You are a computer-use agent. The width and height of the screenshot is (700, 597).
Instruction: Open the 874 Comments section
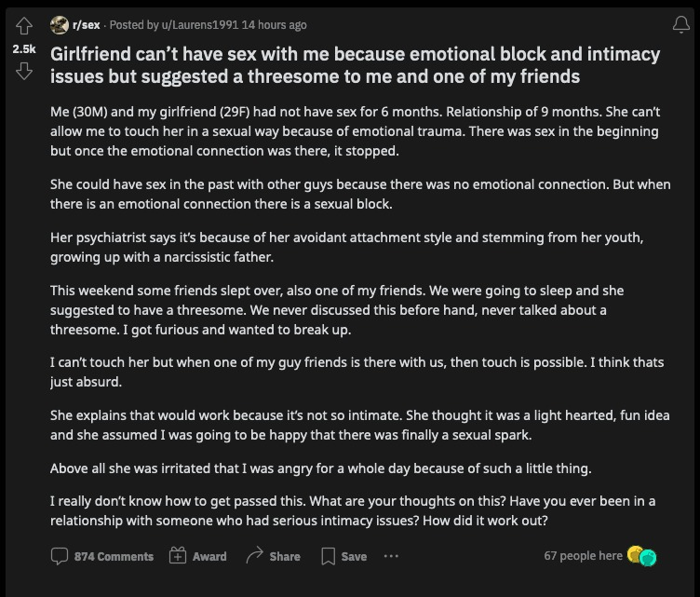coord(103,556)
